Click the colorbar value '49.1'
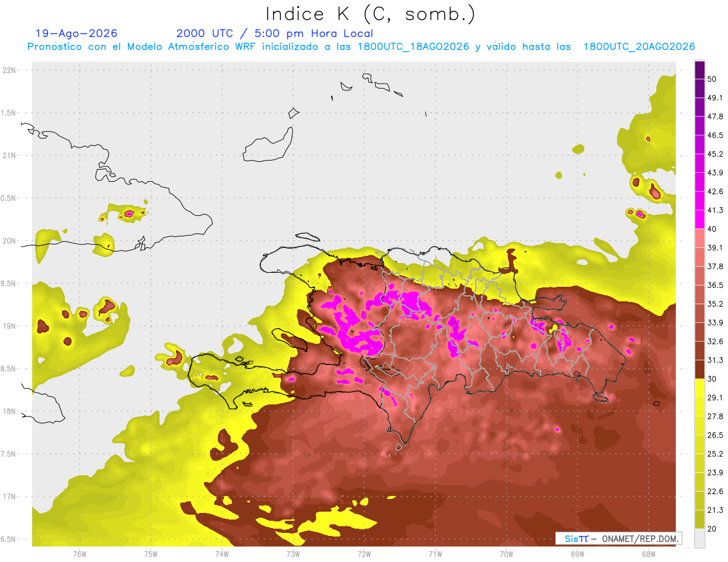The image size is (728, 562). (715, 98)
